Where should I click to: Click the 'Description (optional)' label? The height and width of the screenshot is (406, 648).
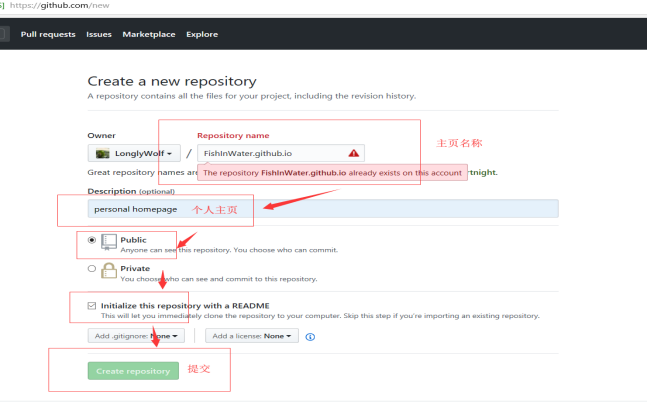tap(131, 191)
